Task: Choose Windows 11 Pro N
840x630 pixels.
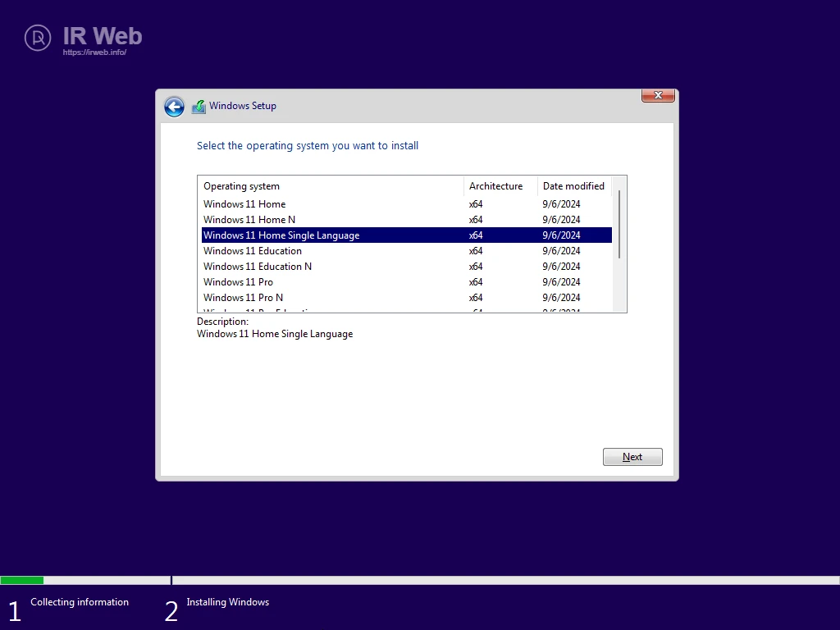Action: coord(243,298)
